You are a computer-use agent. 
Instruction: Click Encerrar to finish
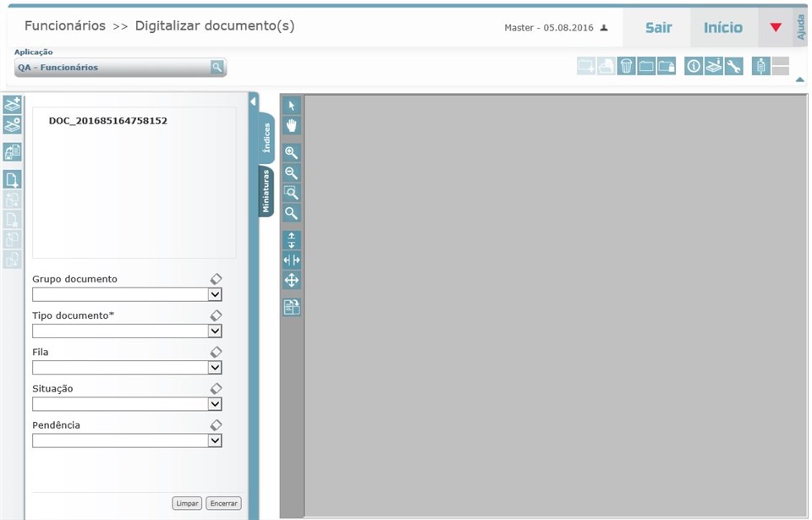point(222,502)
